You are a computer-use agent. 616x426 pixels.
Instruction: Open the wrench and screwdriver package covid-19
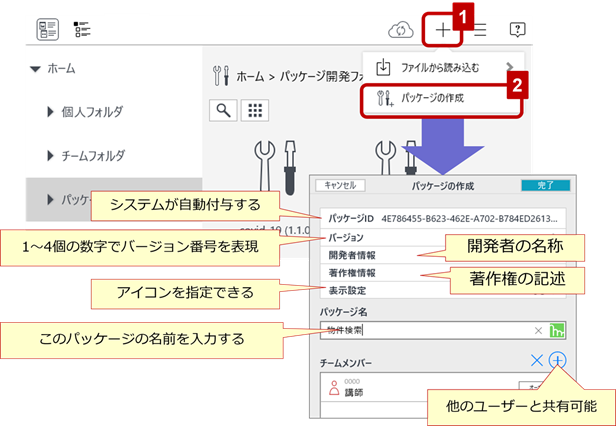click(x=275, y=168)
